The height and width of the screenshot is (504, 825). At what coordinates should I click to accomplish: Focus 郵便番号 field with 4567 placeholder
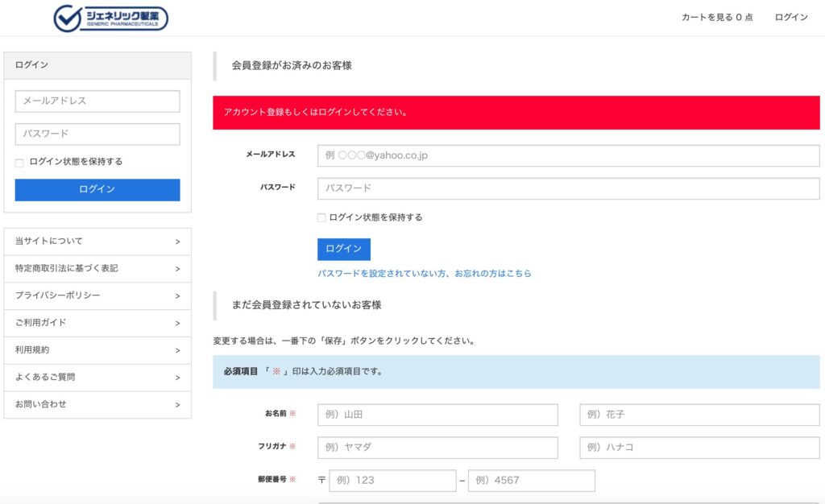click(532, 481)
